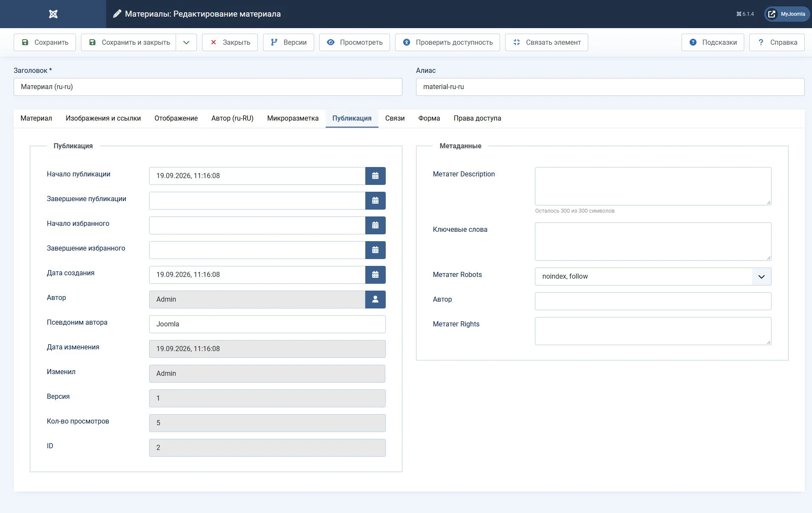Switch to the Форма tab
Image resolution: width=812 pixels, height=513 pixels.
[x=429, y=118]
